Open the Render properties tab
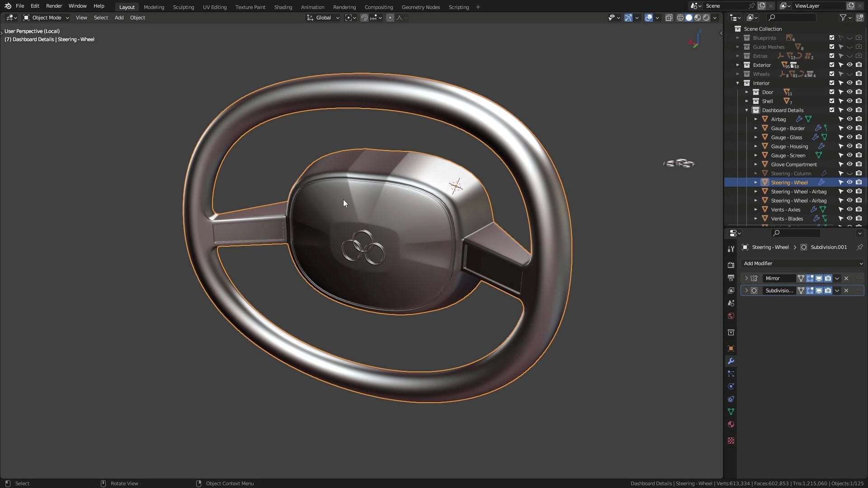 pyautogui.click(x=731, y=265)
